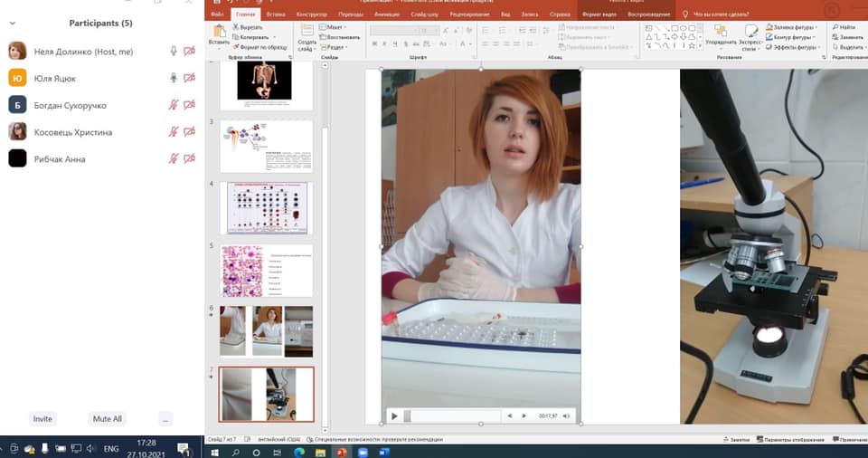Click the Cut (Вырезать) scissors icon
This screenshot has width=868, height=458.
[x=236, y=28]
